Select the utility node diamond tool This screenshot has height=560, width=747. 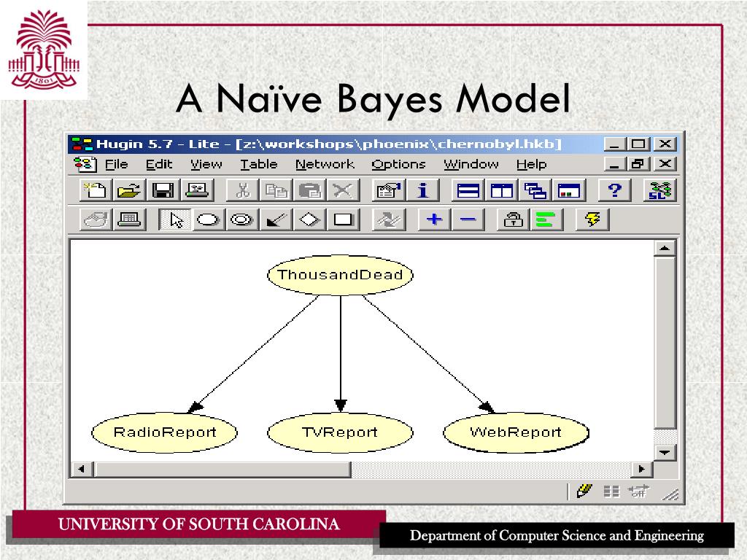pos(309,219)
